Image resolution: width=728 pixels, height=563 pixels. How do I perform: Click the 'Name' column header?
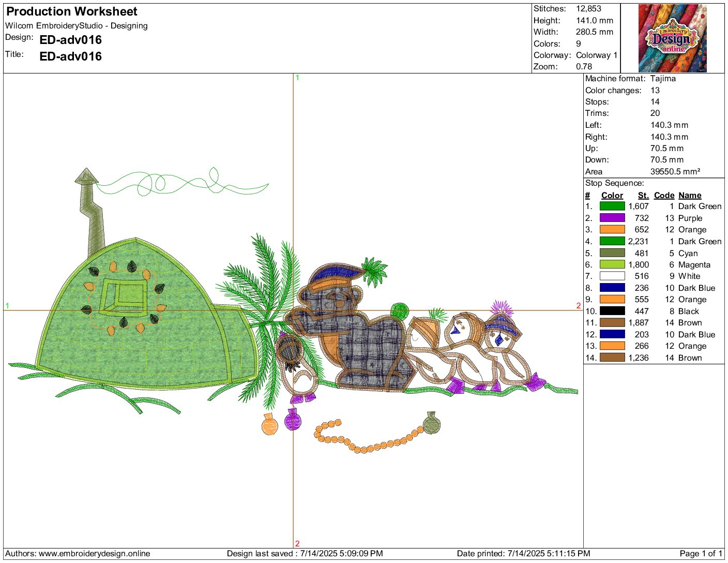click(690, 195)
